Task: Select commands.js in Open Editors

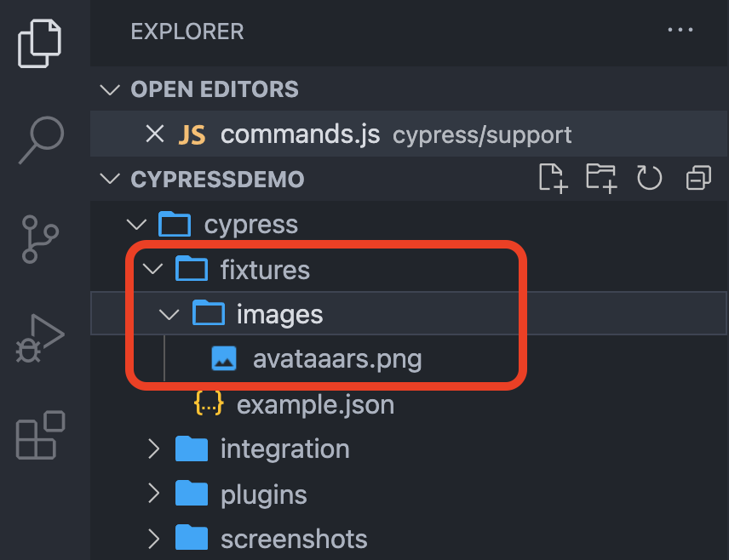Action: point(300,134)
